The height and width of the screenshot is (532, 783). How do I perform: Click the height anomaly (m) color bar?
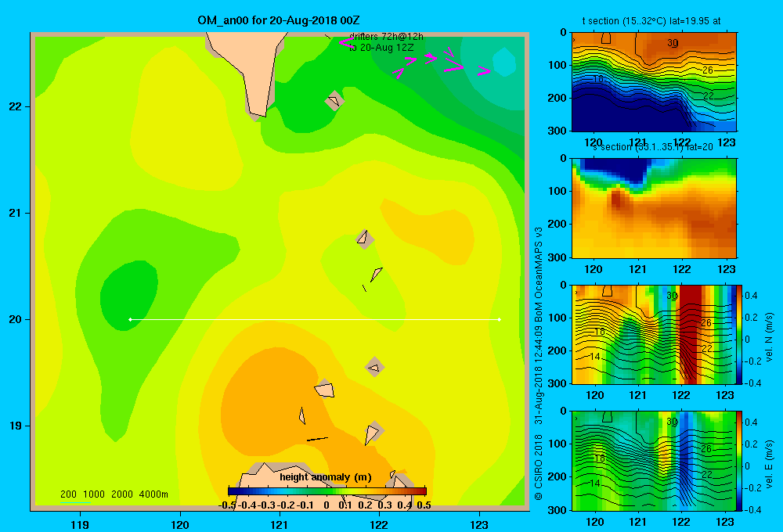click(x=327, y=491)
